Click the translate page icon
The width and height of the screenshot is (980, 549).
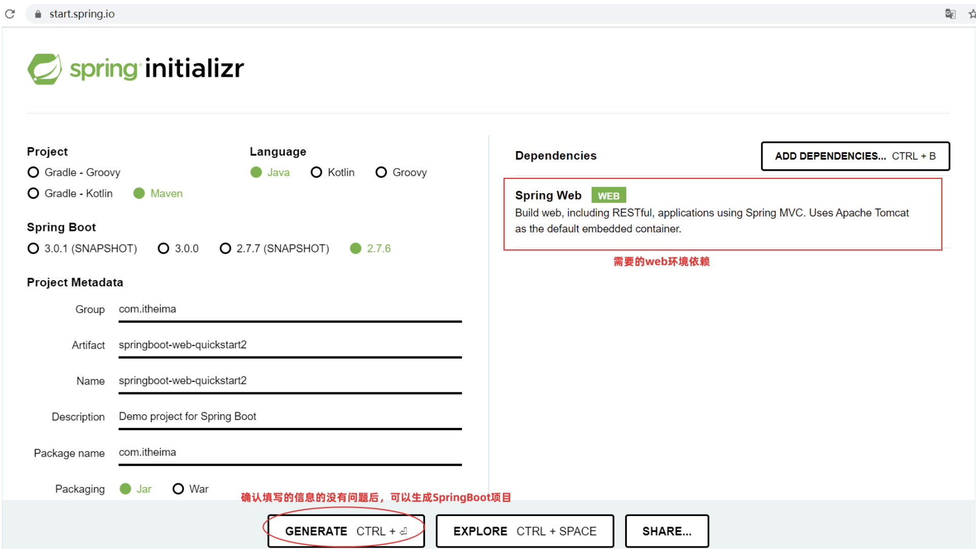click(950, 14)
